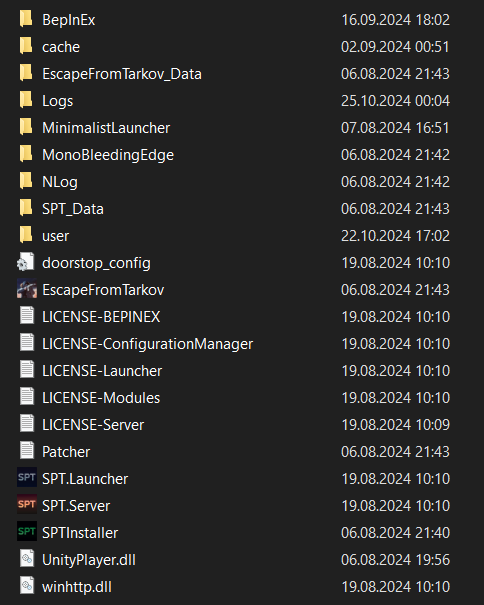
Task: Select the winhttp.dll file icon
Action: click(27, 586)
